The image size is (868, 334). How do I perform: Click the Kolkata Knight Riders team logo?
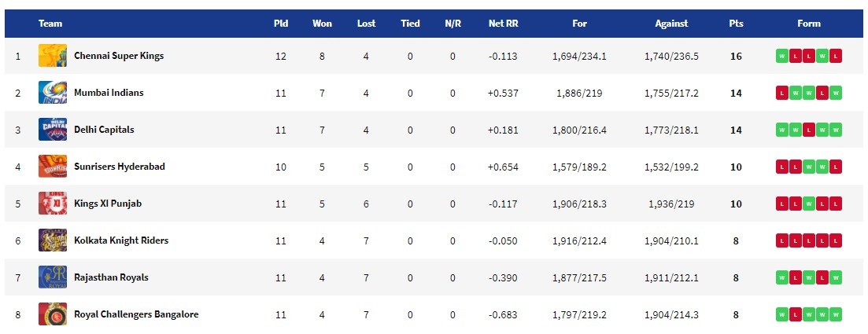[x=53, y=240]
